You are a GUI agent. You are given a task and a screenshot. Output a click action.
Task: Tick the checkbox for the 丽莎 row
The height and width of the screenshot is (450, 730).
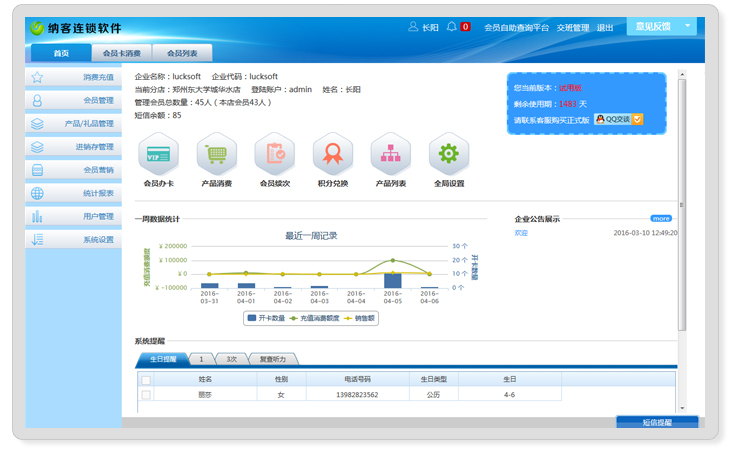[x=146, y=395]
